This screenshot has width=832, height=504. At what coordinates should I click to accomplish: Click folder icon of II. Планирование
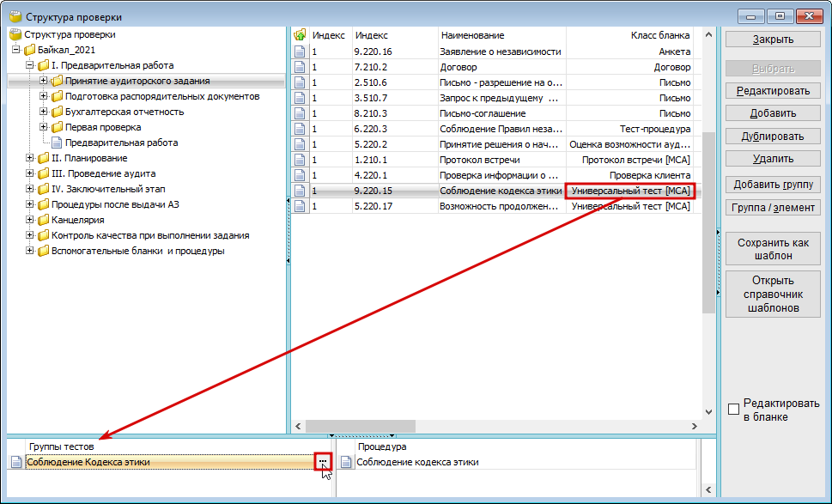pos(44,158)
